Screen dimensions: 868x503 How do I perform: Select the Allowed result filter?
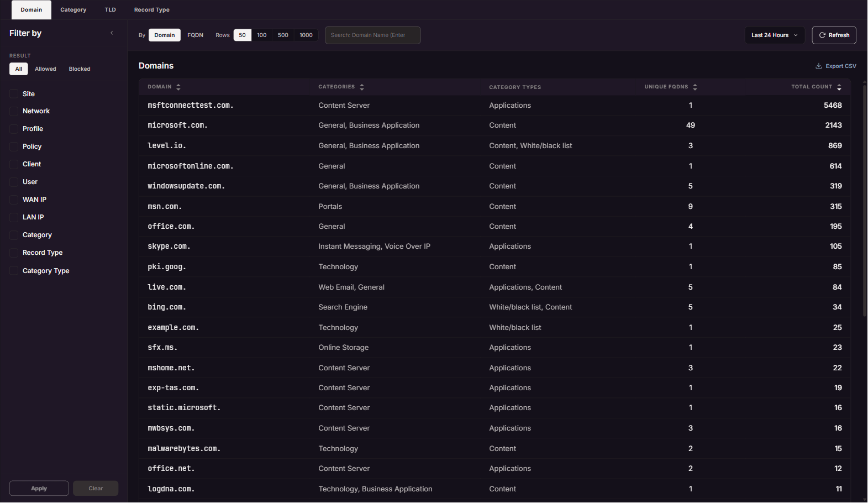(45, 69)
